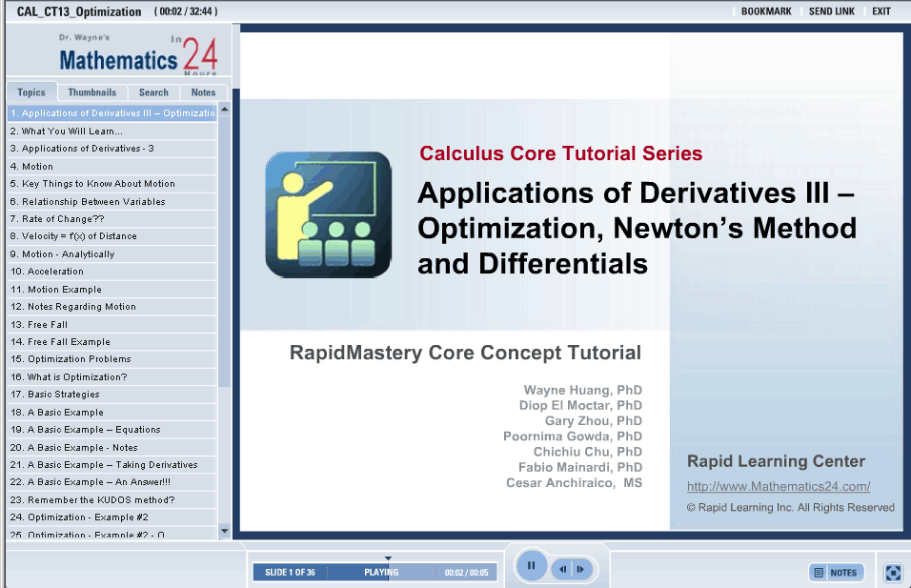The width and height of the screenshot is (911, 588).
Task: Click the CAL_CT13_Optimization title text
Action: point(79,11)
